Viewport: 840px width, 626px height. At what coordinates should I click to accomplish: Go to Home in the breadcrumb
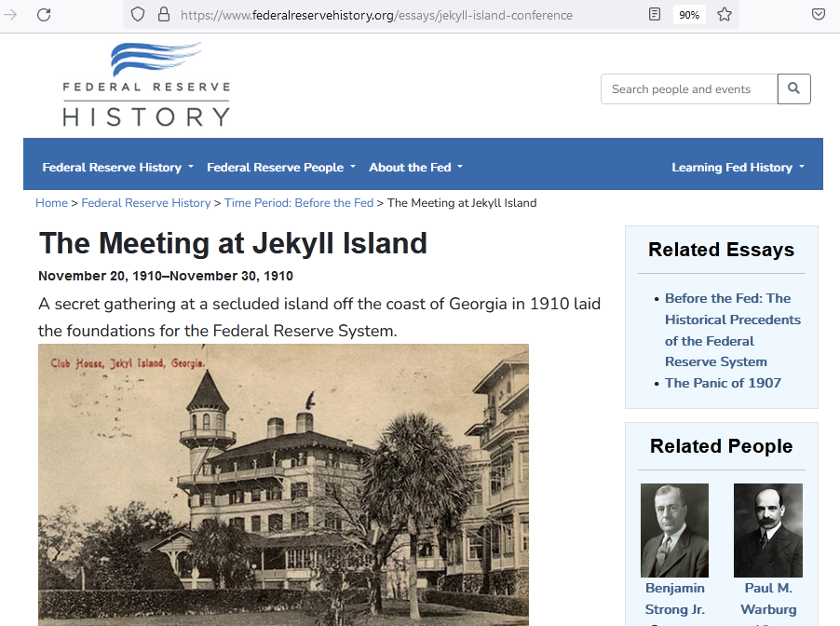(51, 203)
